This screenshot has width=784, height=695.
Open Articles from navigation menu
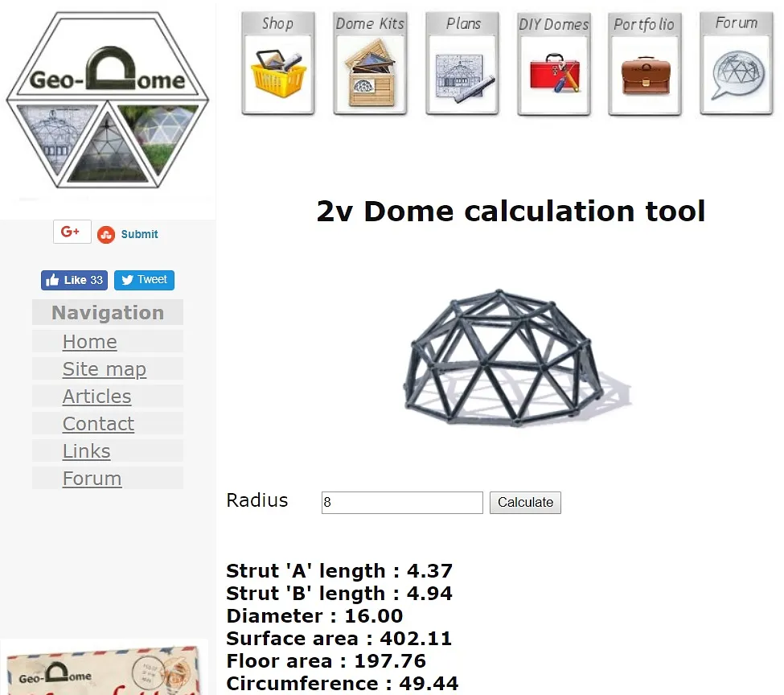[96, 397]
